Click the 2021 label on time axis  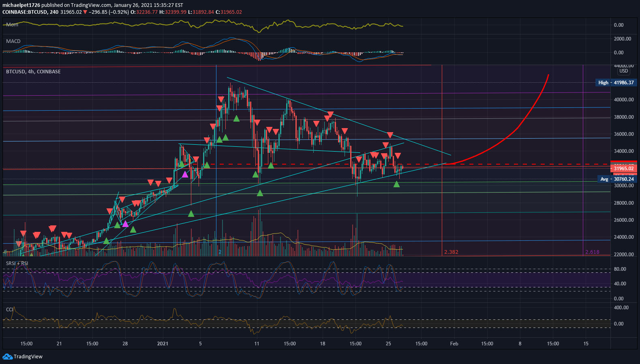[163, 344]
